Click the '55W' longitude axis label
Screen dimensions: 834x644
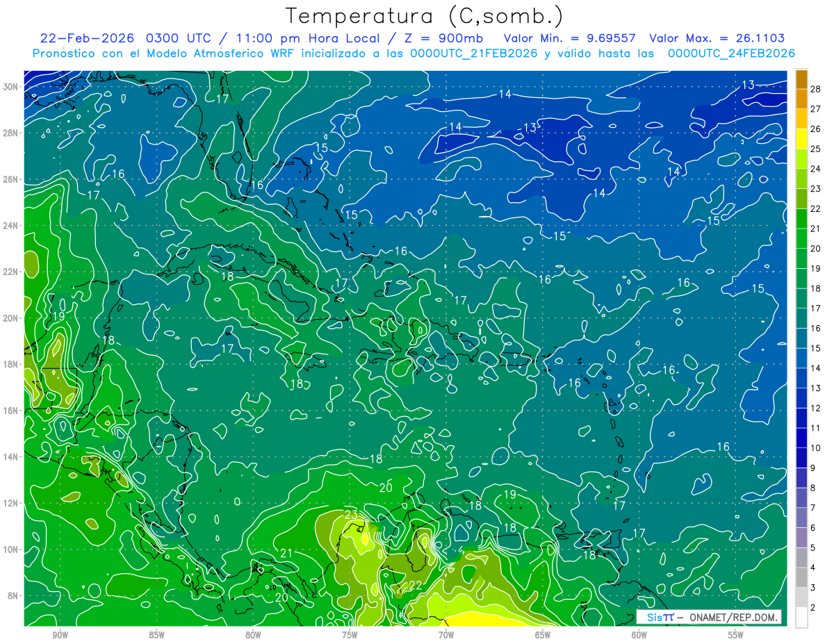(736, 635)
